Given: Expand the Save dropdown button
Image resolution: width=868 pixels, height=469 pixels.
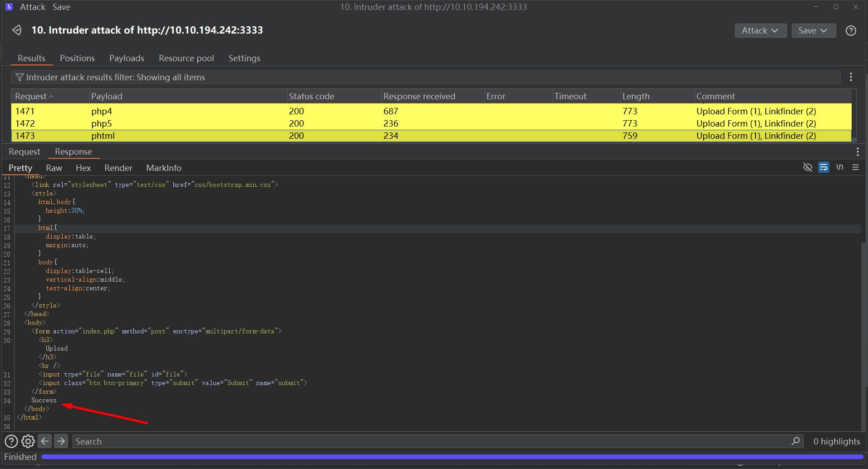Looking at the screenshot, I should [x=814, y=30].
